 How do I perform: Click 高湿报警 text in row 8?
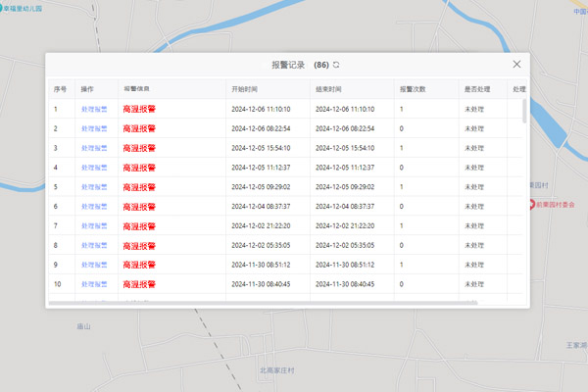click(139, 246)
